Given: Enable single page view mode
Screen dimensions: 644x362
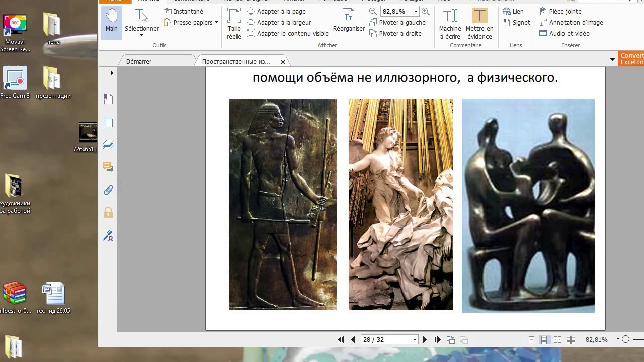Looking at the screenshot, I should point(531,340).
